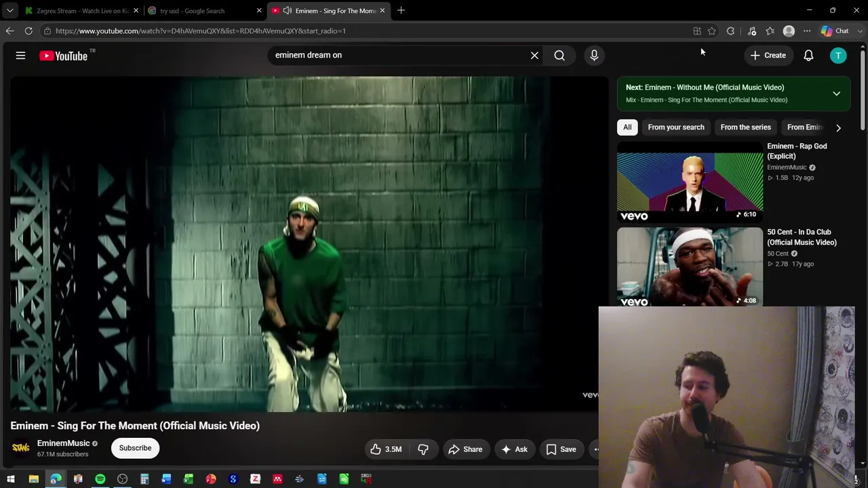Open Spotify from the taskbar
The width and height of the screenshot is (868, 488).
pos(100,479)
